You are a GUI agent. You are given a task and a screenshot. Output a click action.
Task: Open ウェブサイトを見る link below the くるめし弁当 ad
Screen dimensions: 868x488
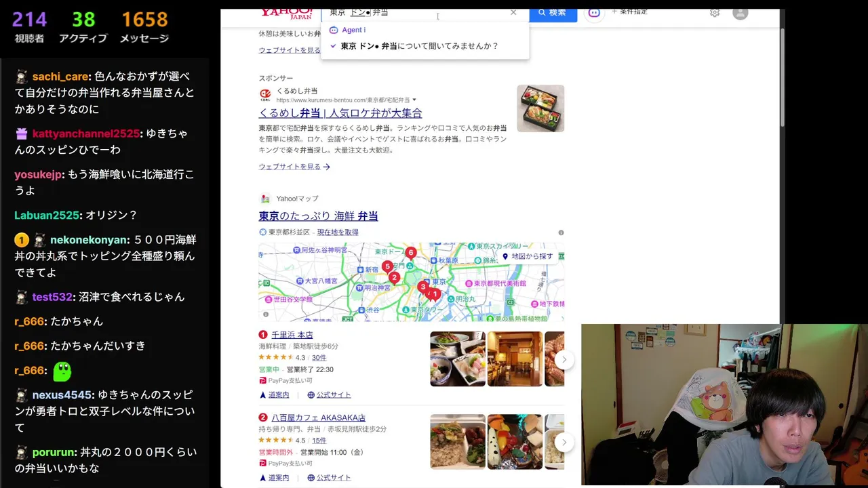294,167
